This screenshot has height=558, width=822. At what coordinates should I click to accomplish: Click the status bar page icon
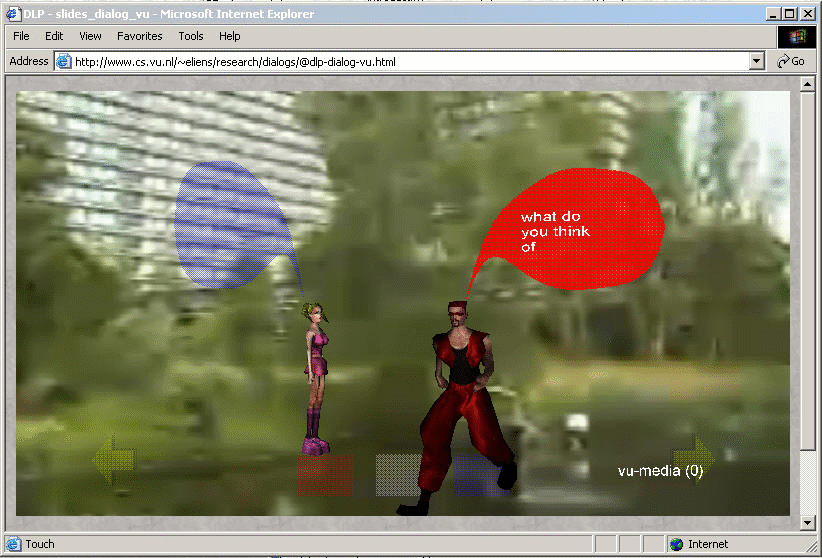[x=13, y=544]
